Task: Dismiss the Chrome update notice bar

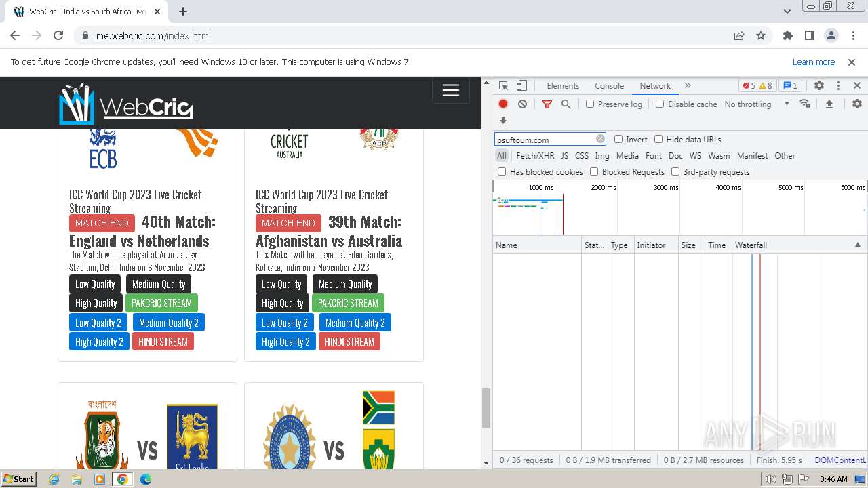Action: [852, 62]
